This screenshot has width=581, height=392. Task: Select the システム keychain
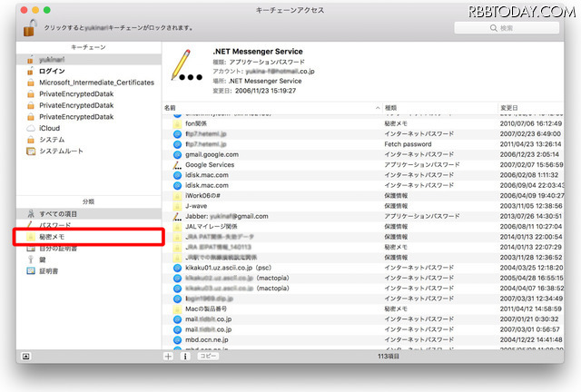[x=89, y=140]
